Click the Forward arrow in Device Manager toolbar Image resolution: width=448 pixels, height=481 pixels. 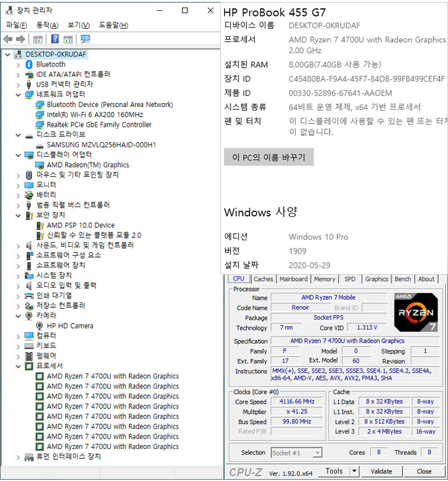click(x=20, y=39)
